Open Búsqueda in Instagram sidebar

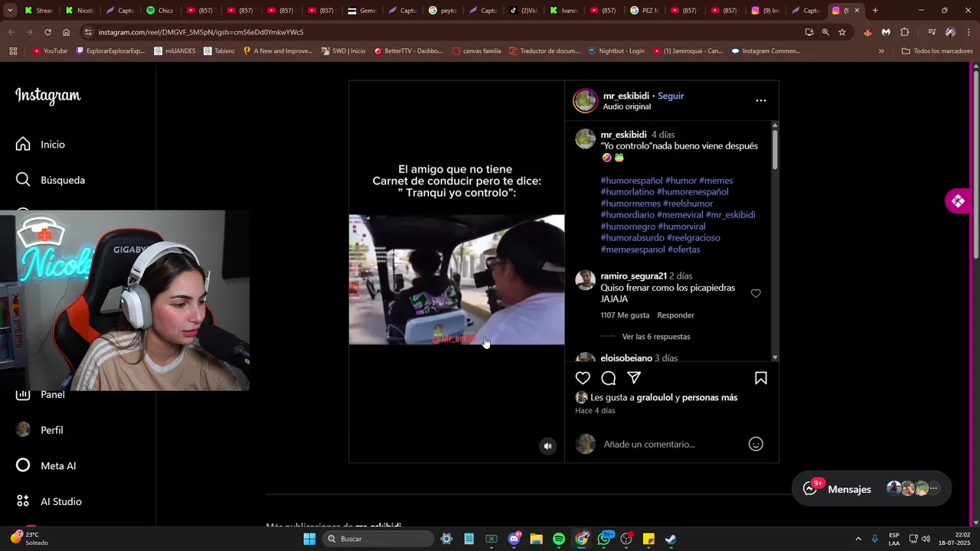(x=51, y=180)
